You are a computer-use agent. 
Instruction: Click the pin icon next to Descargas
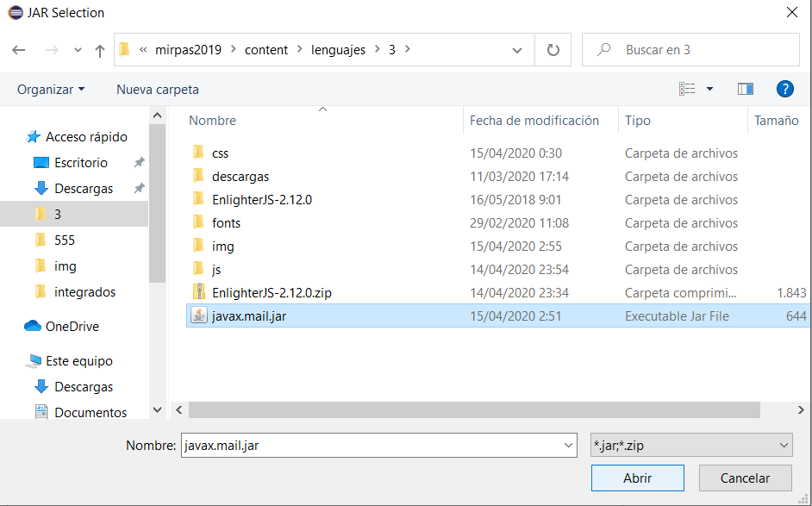(139, 189)
